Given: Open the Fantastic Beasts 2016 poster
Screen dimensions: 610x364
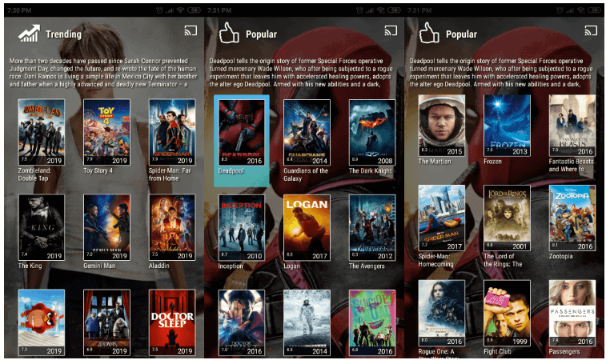Looking at the screenshot, I should tap(572, 126).
